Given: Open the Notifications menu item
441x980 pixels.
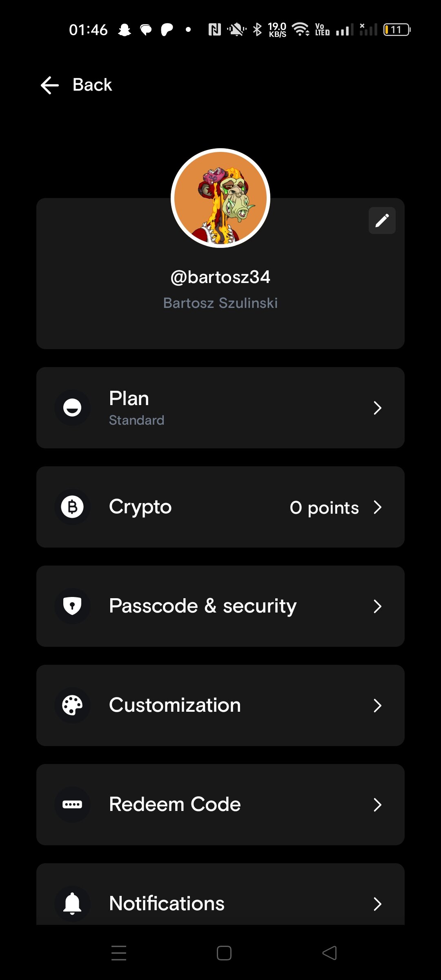Looking at the screenshot, I should (167, 903).
